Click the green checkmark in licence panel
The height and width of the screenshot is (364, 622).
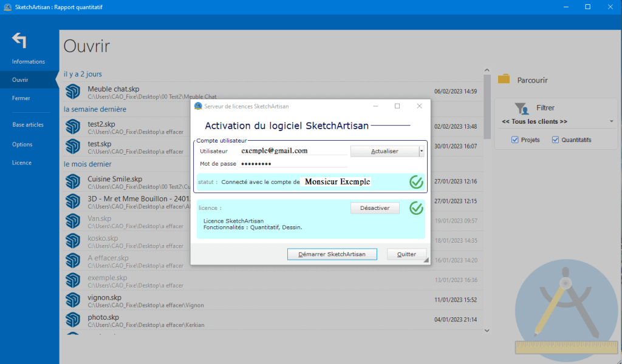(x=416, y=208)
